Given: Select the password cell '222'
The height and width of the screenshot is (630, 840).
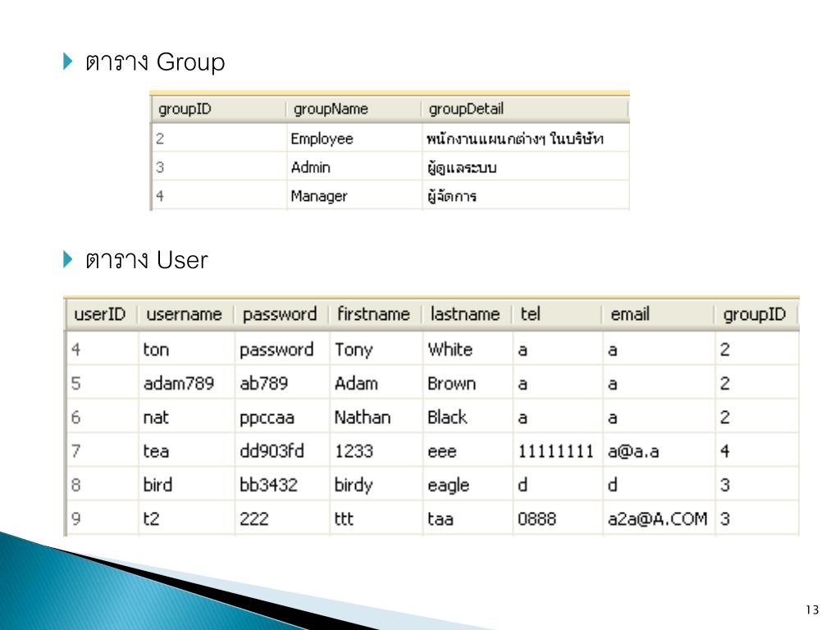Looking at the screenshot, I should click(x=282, y=518).
